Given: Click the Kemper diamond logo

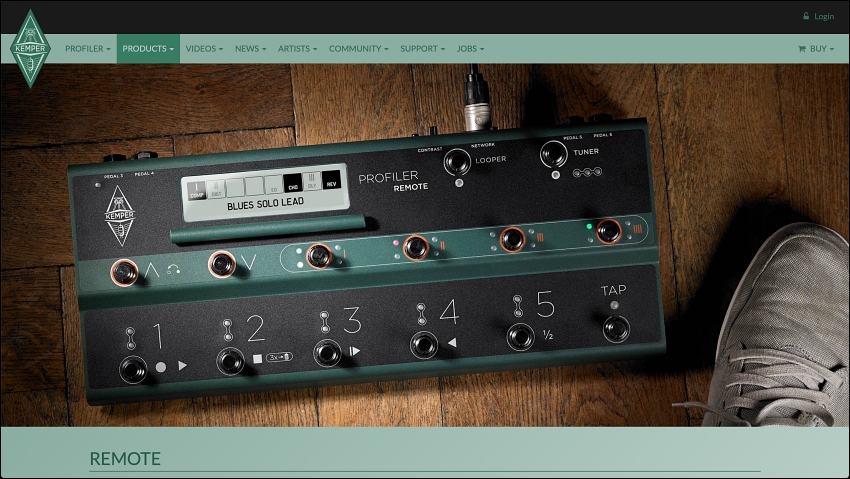Looking at the screenshot, I should point(30,49).
